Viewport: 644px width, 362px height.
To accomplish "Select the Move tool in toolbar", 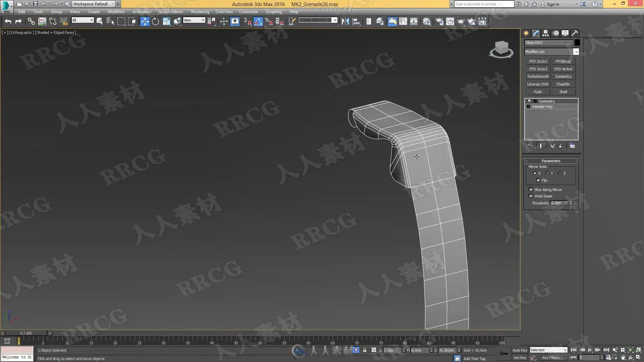I will click(x=145, y=21).
